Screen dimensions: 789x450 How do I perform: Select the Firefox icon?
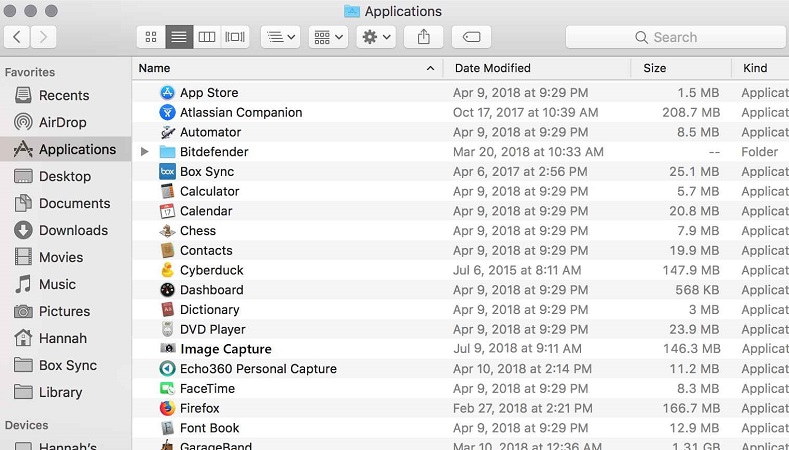pos(167,408)
